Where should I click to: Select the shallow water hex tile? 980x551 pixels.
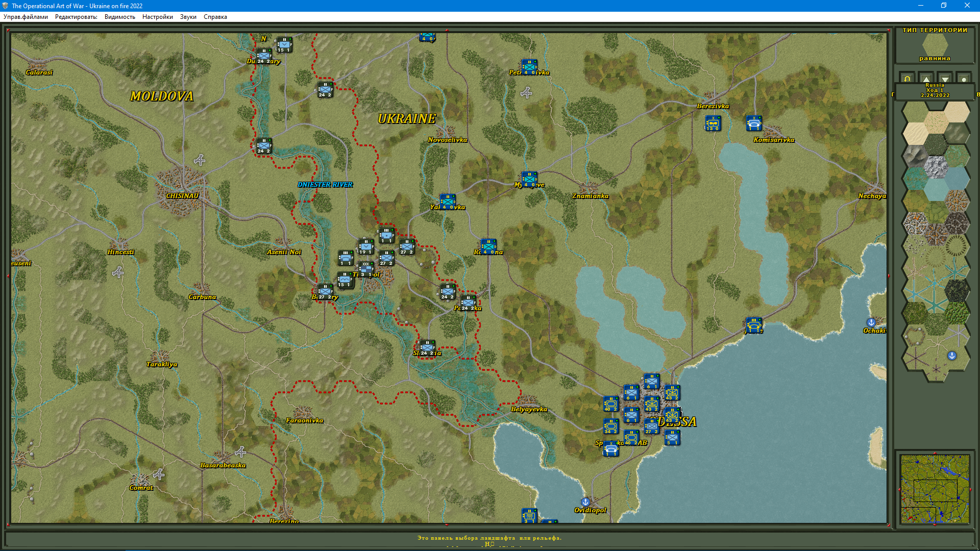(937, 189)
